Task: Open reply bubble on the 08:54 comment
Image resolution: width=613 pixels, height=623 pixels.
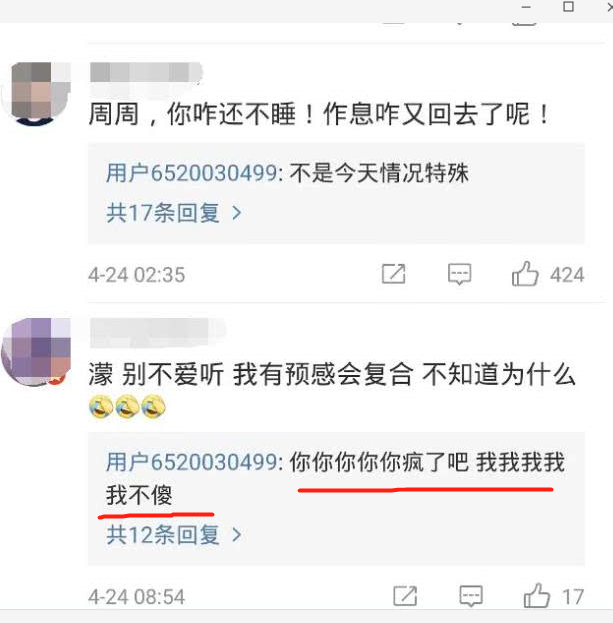Action: click(x=471, y=596)
